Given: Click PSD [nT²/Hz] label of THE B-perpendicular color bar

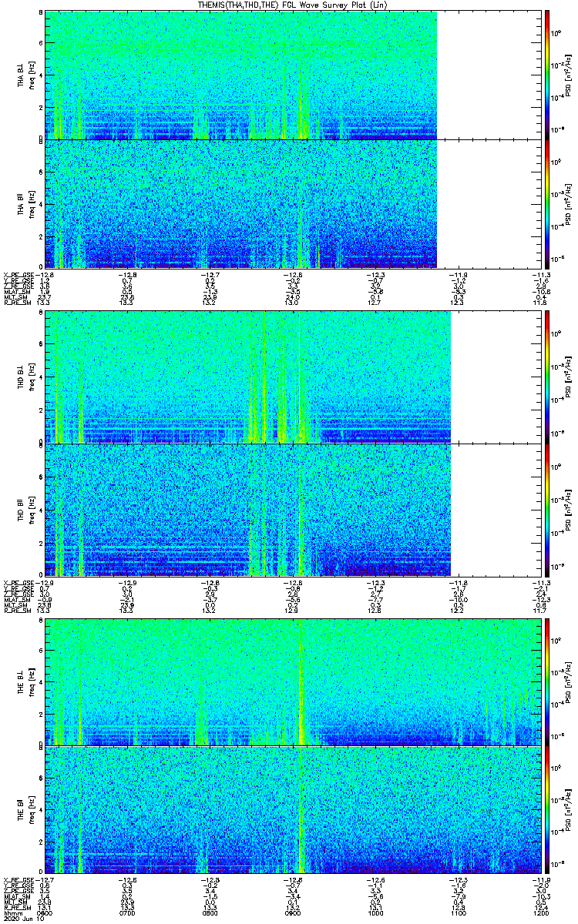Looking at the screenshot, I should (569, 681).
